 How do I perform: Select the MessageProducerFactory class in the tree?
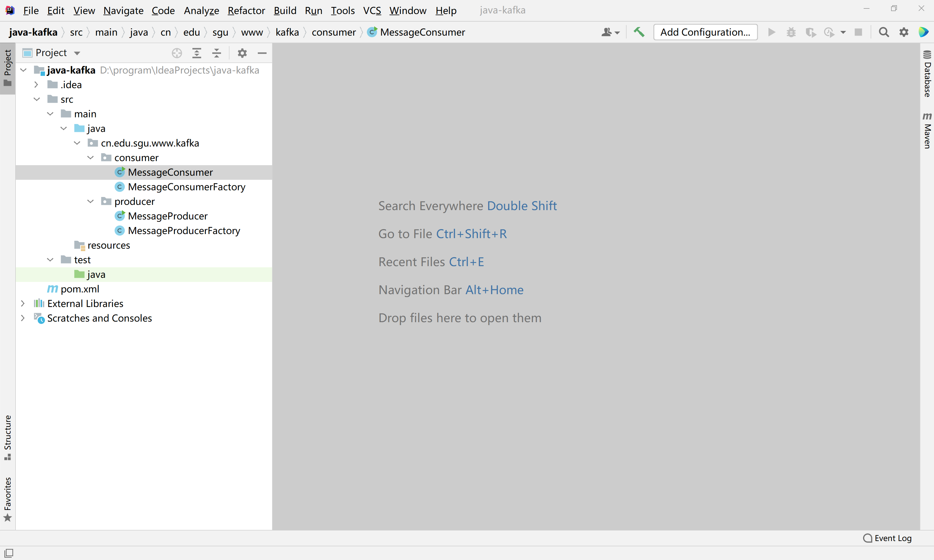click(184, 231)
